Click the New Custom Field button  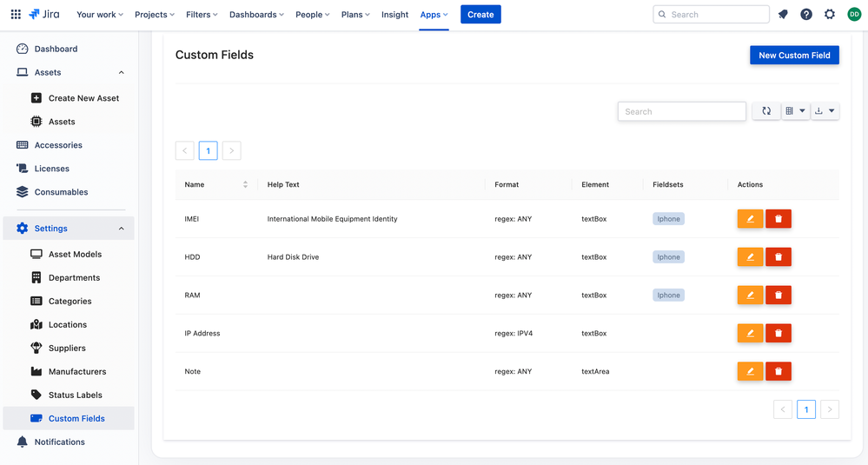794,56
